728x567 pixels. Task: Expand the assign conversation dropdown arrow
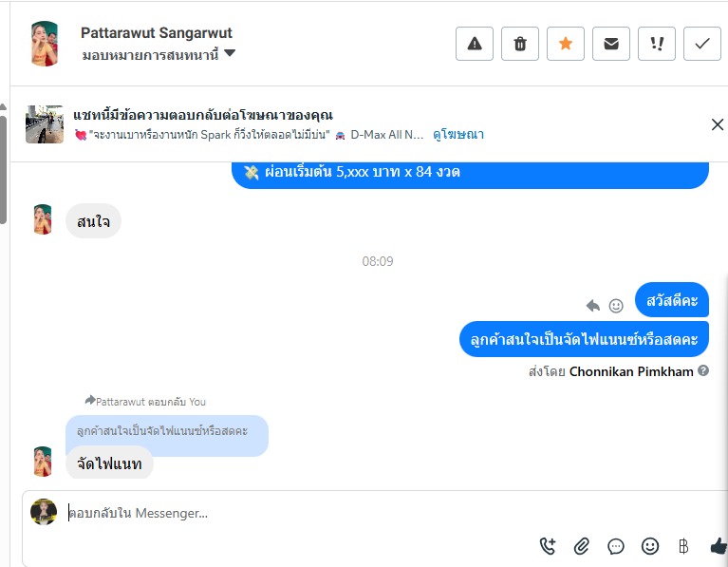(230, 53)
